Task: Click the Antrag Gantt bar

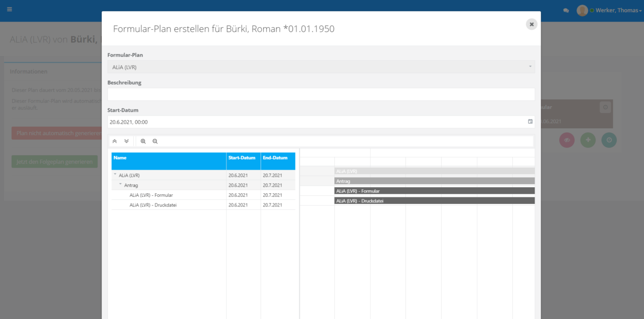Action: [x=434, y=181]
